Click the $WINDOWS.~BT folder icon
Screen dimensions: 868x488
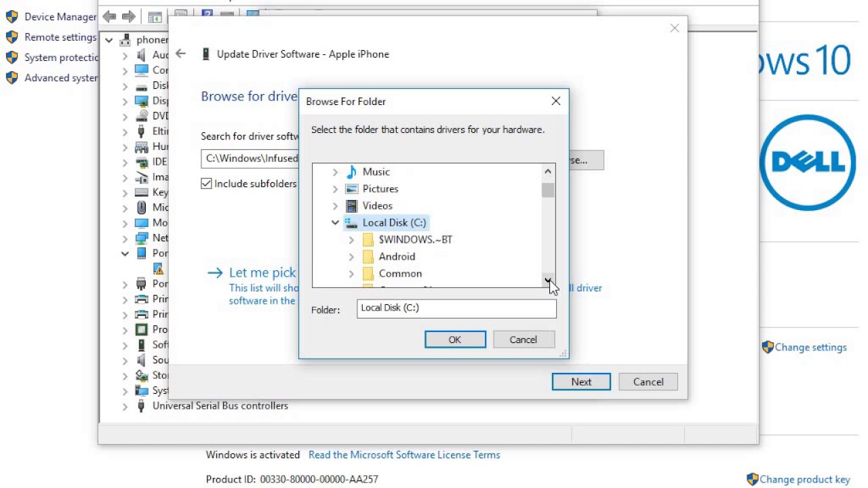coord(368,240)
